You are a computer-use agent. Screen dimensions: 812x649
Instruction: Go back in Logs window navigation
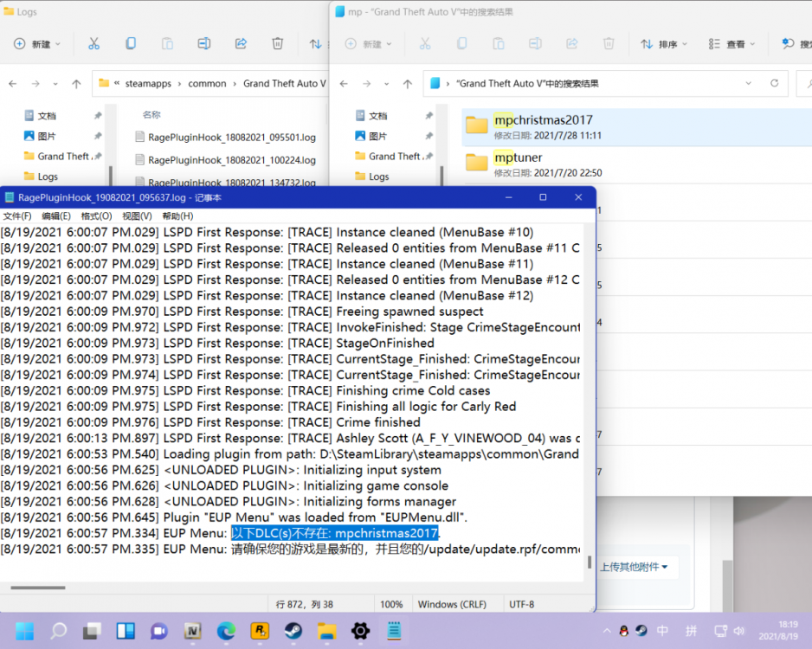pos(13,83)
